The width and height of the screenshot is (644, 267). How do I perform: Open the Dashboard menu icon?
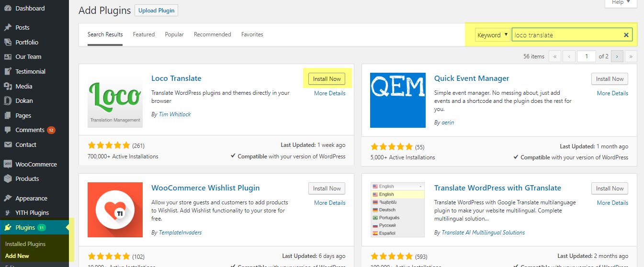click(x=8, y=8)
